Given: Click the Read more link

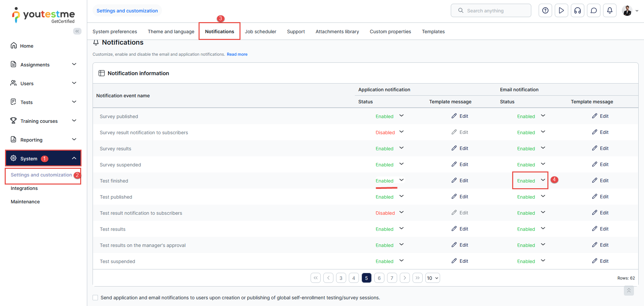Looking at the screenshot, I should (x=237, y=54).
